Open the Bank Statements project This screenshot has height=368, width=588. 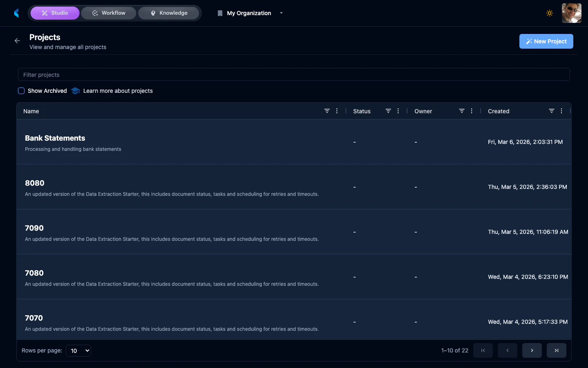tap(55, 138)
